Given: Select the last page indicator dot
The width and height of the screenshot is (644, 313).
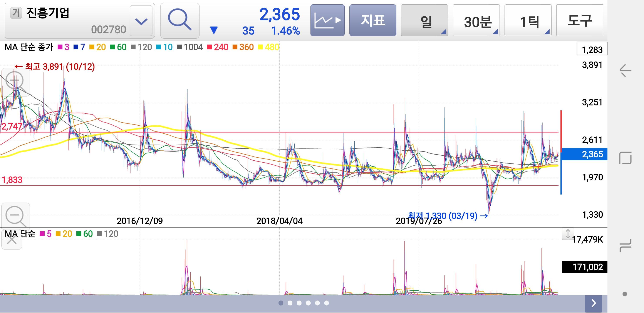Looking at the screenshot, I should pos(327,303).
